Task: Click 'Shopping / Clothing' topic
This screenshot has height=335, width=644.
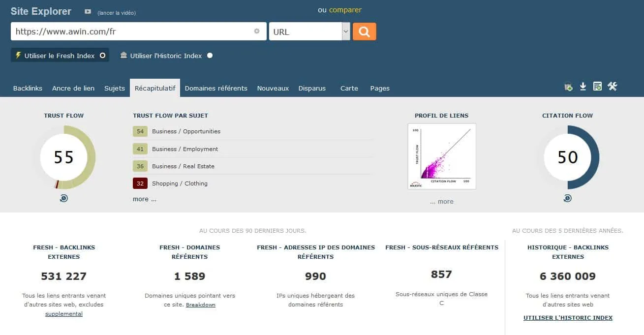Action: [180, 183]
